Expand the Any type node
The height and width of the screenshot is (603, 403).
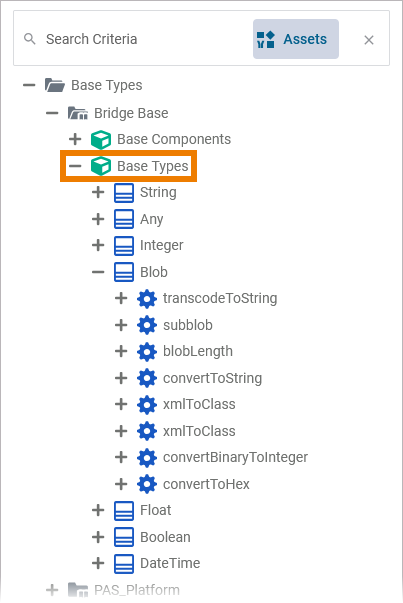click(98, 219)
